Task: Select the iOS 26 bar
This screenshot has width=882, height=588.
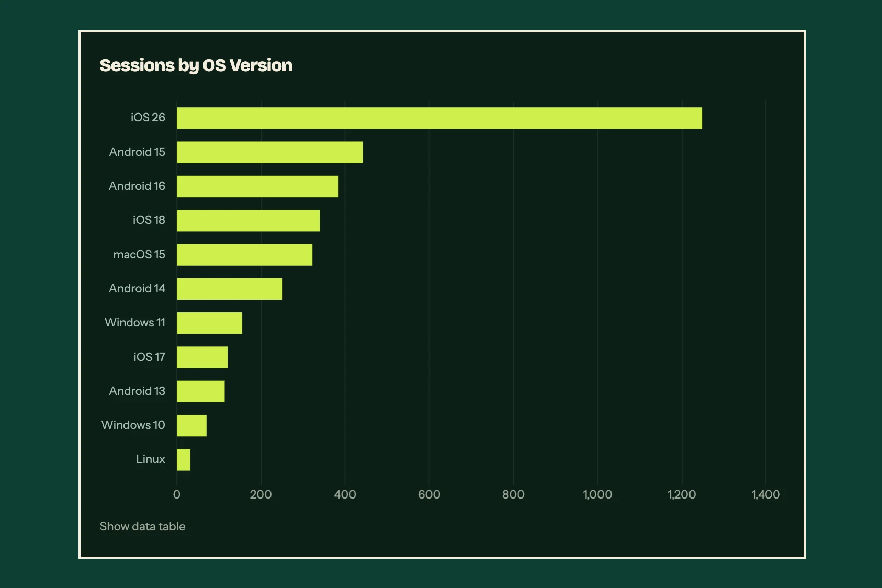Action: [439, 118]
